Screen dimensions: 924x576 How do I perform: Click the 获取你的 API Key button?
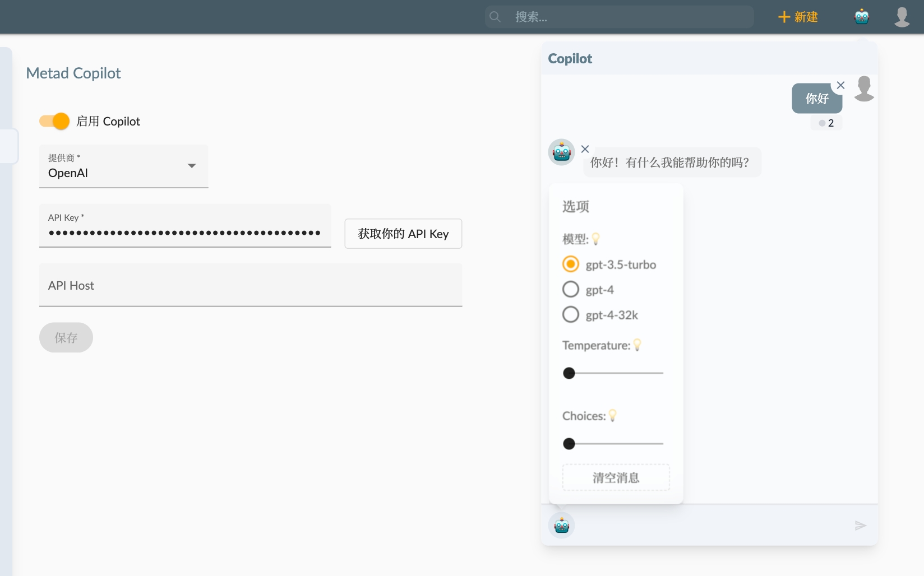click(403, 234)
